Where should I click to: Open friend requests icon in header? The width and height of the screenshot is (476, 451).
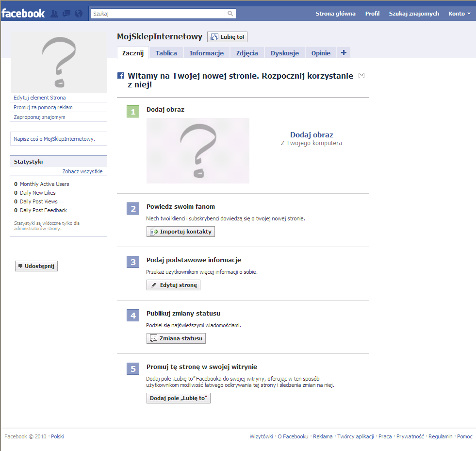tap(54, 14)
